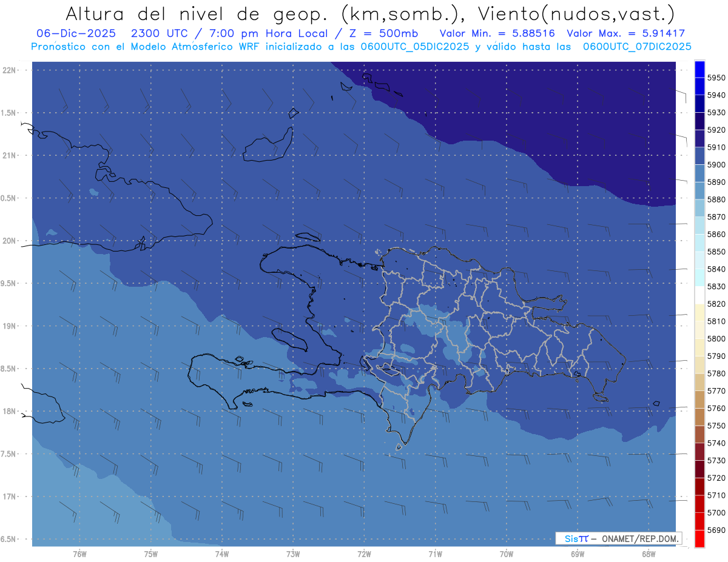This screenshot has width=728, height=562.
Task: Click the '1.5N' latitude label
Action: (8, 113)
